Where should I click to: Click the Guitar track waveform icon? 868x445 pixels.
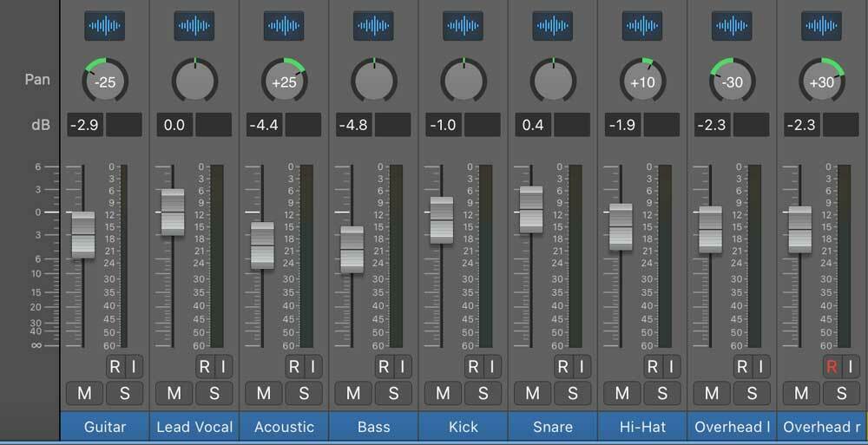pos(104,25)
